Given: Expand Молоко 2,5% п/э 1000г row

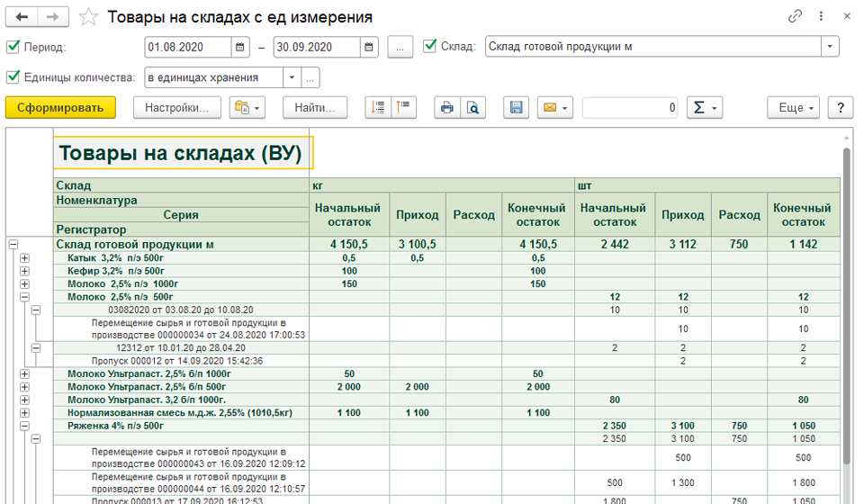Looking at the screenshot, I should 24,283.
